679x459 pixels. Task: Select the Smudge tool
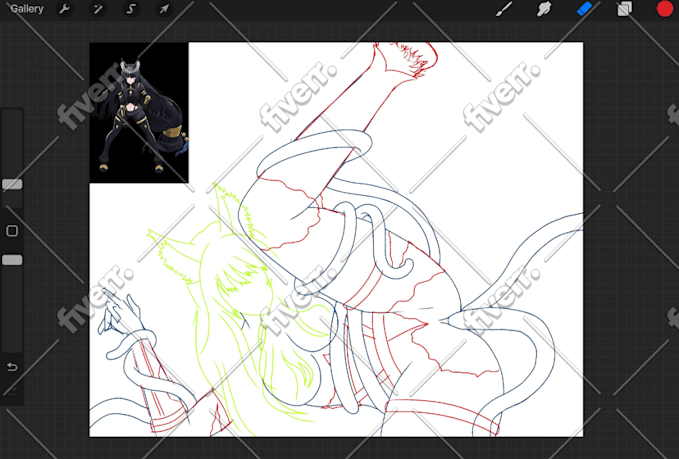click(x=544, y=9)
